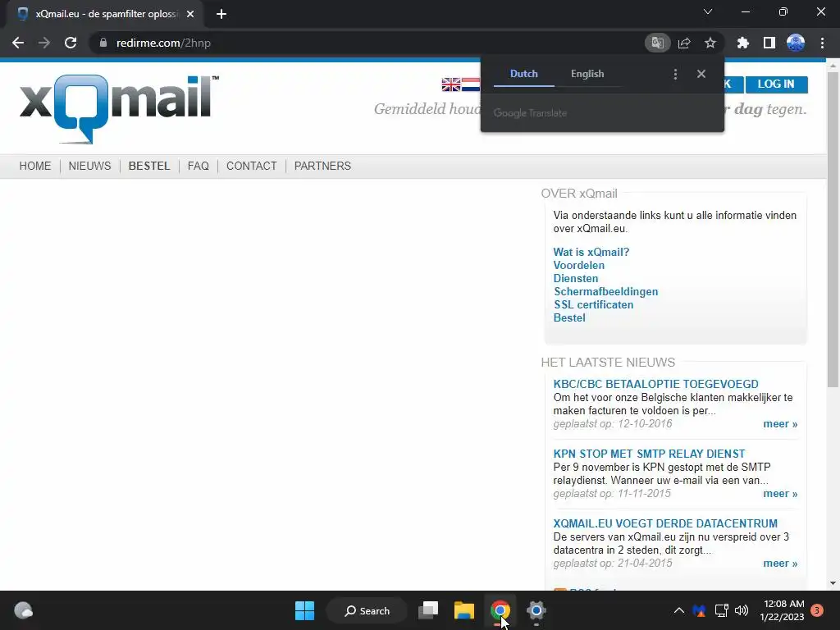Open the FAQ menu item
The width and height of the screenshot is (840, 630).
pos(199,166)
